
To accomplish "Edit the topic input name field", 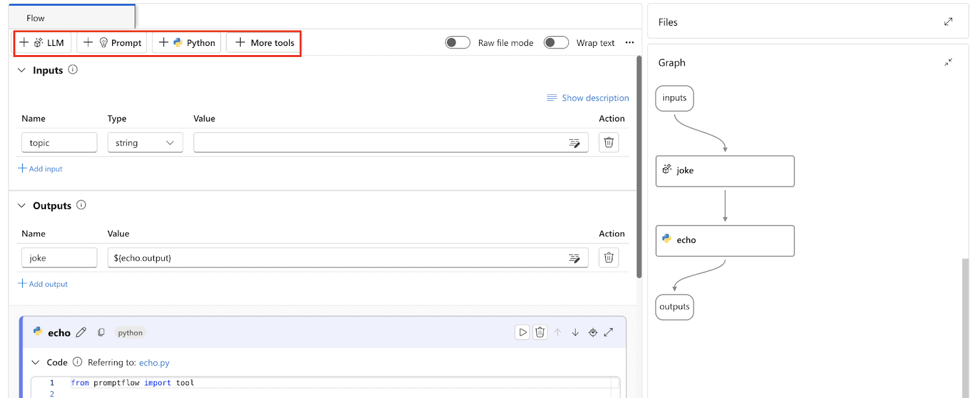I will pyautogui.click(x=59, y=142).
